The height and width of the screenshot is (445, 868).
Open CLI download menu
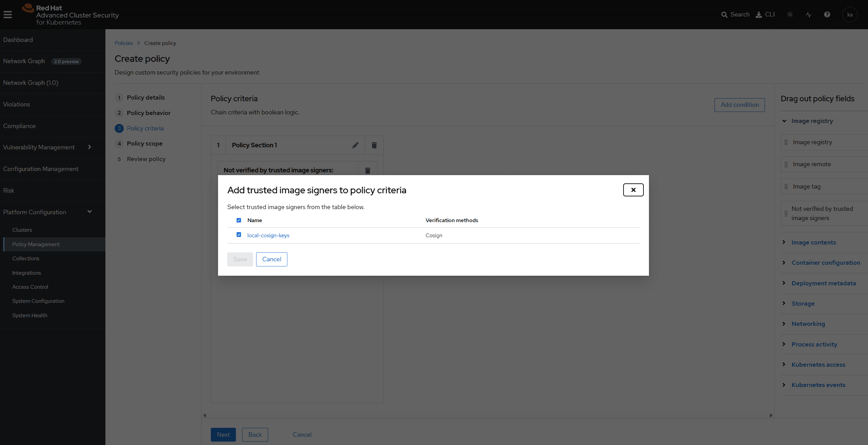click(x=765, y=14)
